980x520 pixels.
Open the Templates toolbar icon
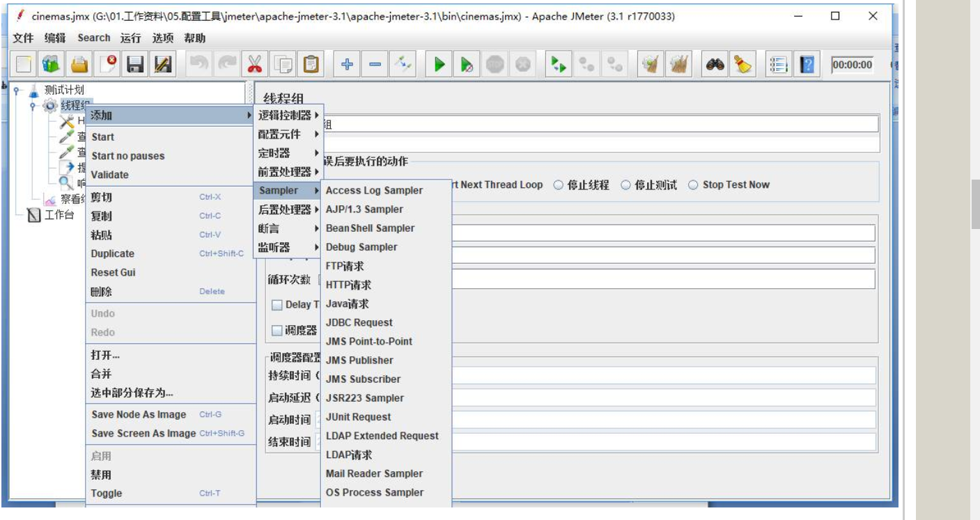[x=52, y=65]
